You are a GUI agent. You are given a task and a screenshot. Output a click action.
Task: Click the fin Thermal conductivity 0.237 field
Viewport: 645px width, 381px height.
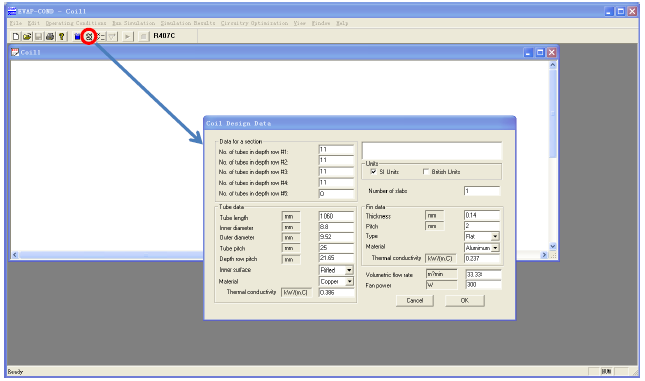point(482,259)
